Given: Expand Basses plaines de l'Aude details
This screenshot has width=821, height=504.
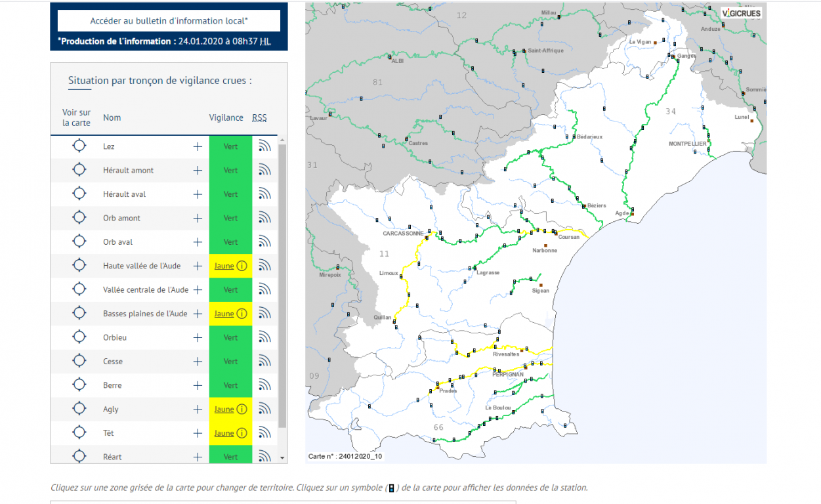Looking at the screenshot, I should click(198, 314).
